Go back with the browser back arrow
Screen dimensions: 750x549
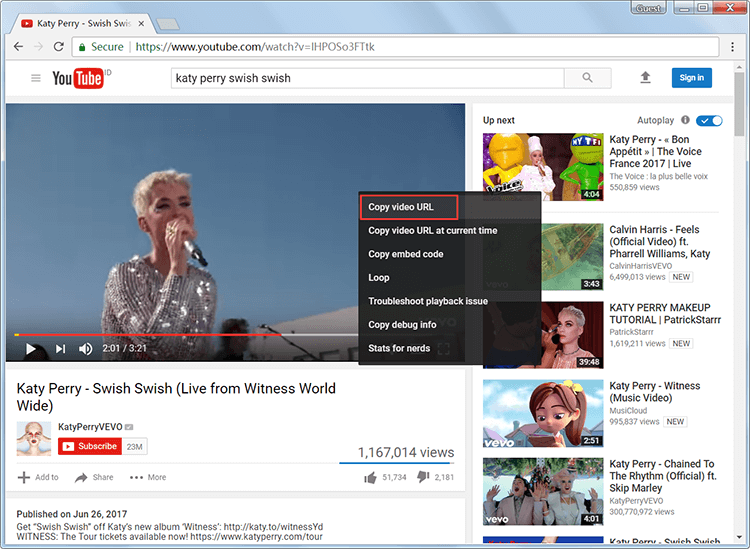click(18, 46)
